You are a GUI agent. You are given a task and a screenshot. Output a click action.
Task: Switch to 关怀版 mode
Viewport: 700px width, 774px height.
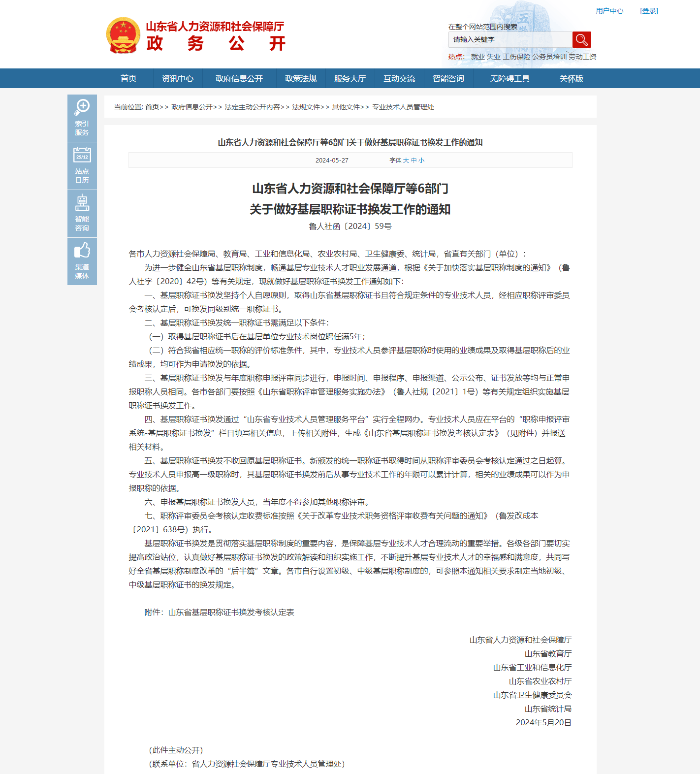click(572, 79)
